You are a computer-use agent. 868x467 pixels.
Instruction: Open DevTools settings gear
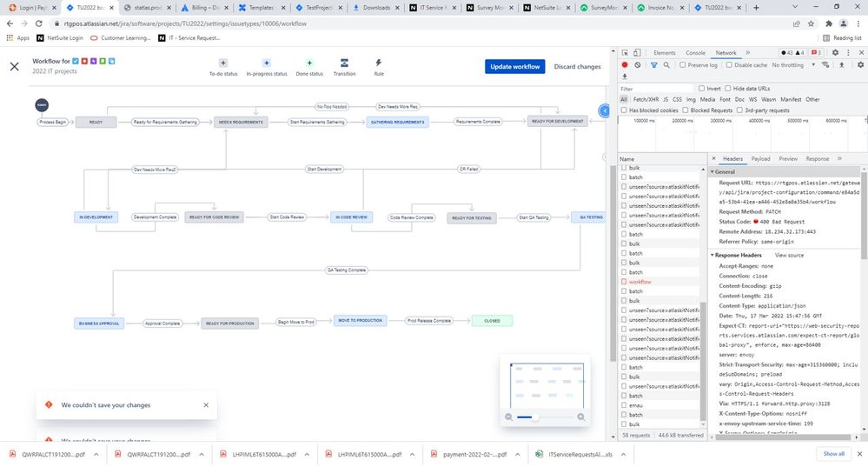coord(835,53)
